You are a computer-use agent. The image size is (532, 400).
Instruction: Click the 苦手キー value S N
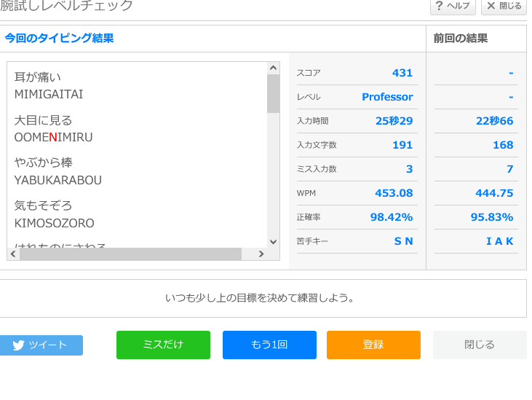[403, 241]
